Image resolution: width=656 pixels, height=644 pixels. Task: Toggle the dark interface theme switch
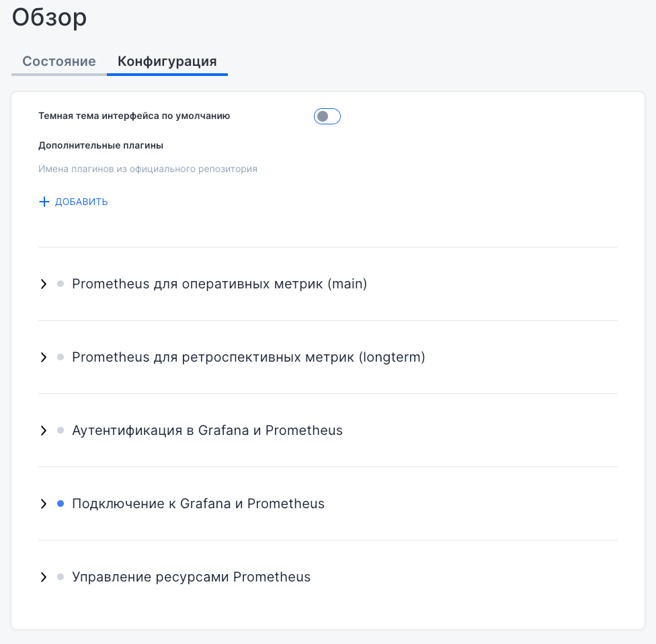pos(327,116)
